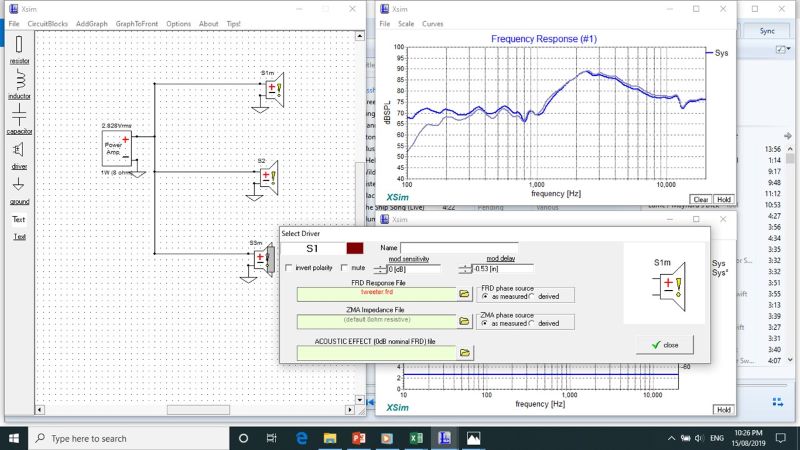The width and height of the screenshot is (800, 450).
Task: Open Photos app from taskbar
Action: (473, 438)
